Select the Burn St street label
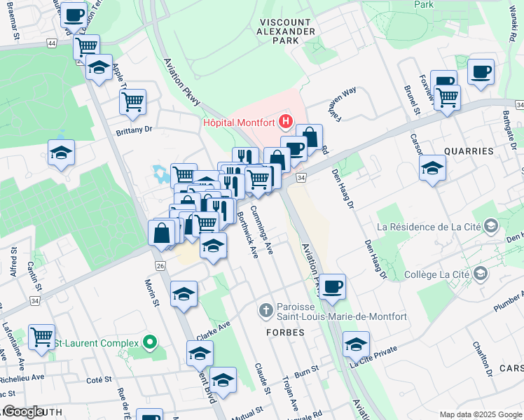The height and width of the screenshot is (420, 524). point(306,371)
